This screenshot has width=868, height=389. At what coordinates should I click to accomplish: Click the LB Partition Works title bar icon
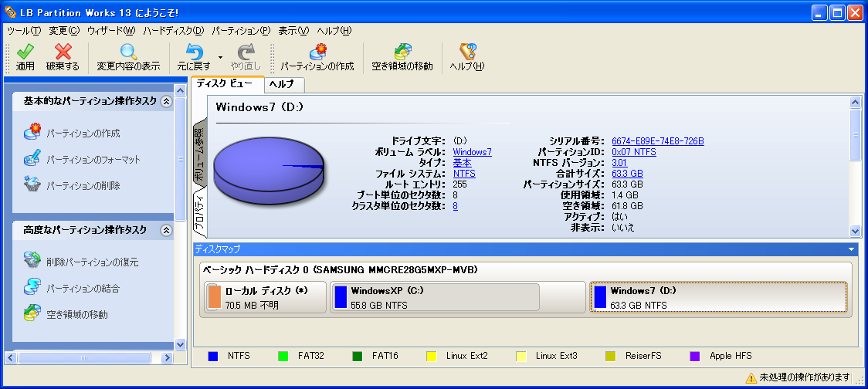10,12
